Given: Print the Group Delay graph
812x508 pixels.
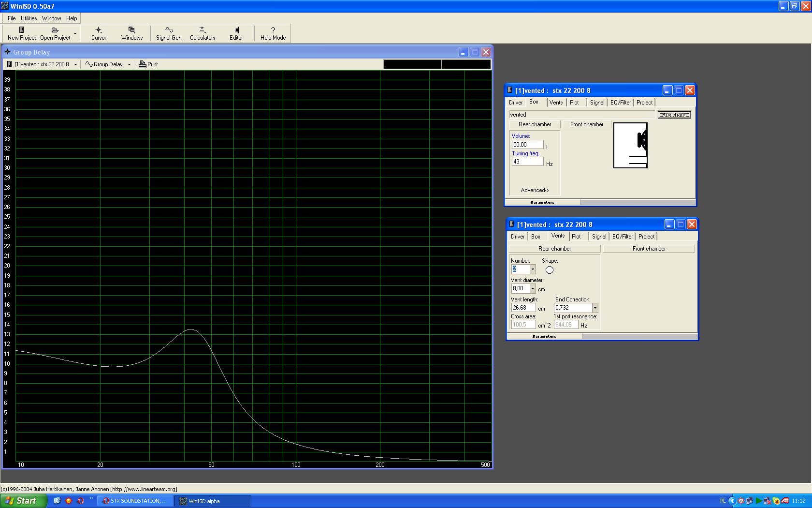Looking at the screenshot, I should point(148,64).
